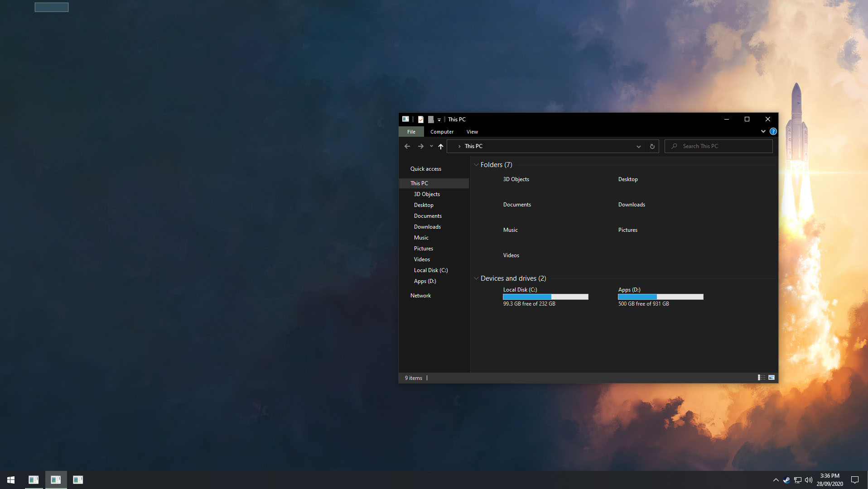Select Downloads in navigation pane
The height and width of the screenshot is (489, 868).
(x=427, y=227)
